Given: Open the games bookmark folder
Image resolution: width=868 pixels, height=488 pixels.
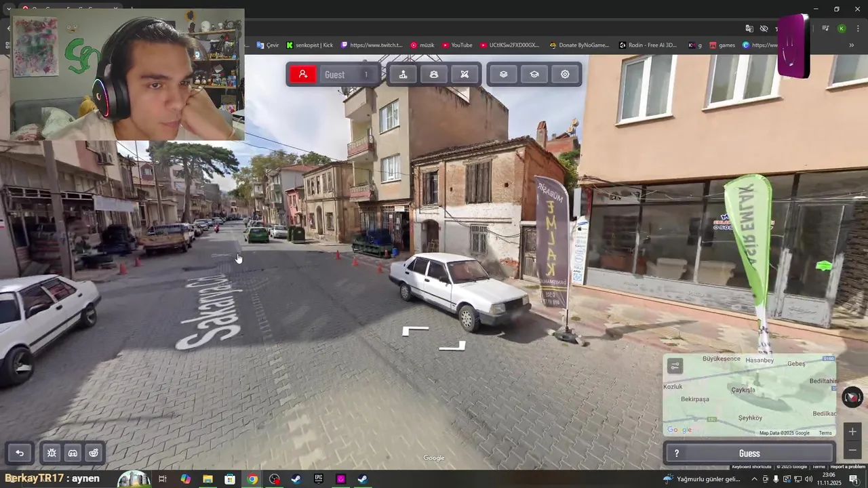Looking at the screenshot, I should pyautogui.click(x=722, y=45).
